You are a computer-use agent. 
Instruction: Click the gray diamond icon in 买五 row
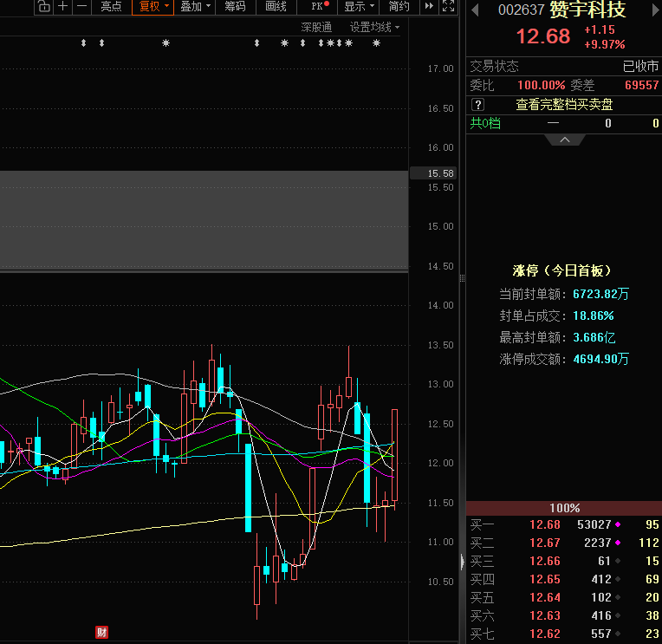(618, 597)
